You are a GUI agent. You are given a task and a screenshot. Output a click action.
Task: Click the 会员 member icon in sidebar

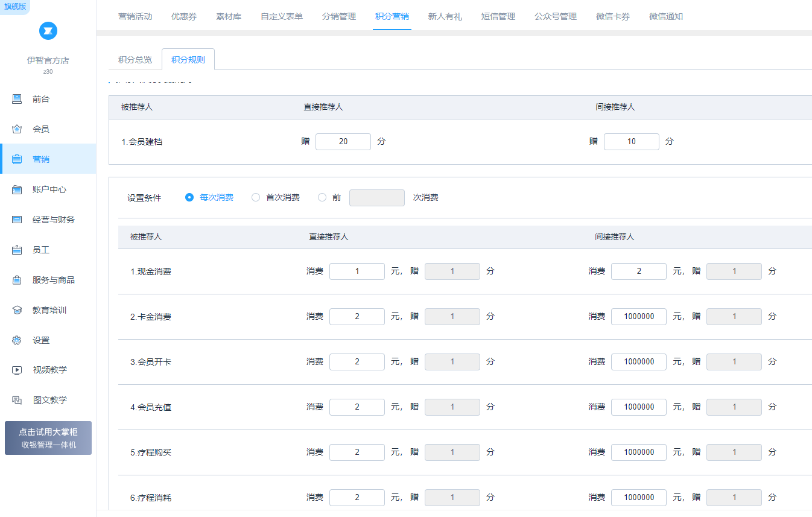[17, 129]
